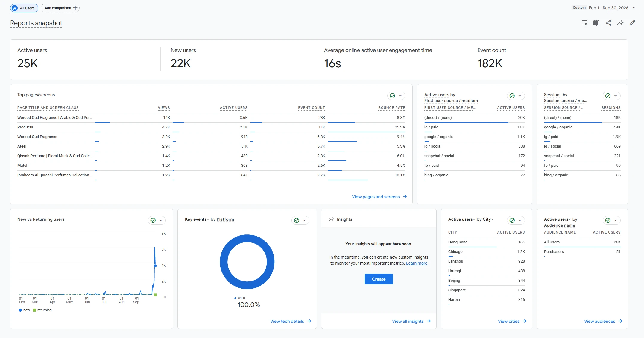This screenshot has height=338, width=644.
Task: Click arrow next to View pages and screens
Action: (405, 197)
